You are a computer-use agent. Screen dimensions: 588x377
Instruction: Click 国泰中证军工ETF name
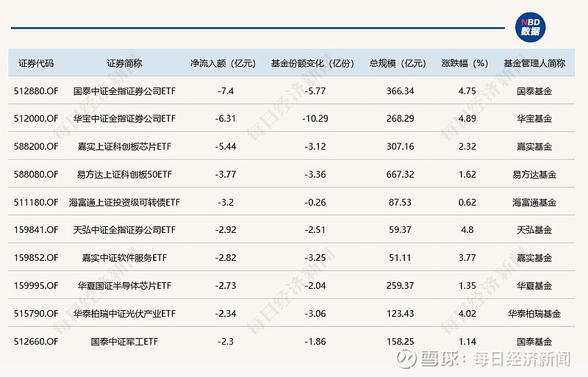pos(124,342)
